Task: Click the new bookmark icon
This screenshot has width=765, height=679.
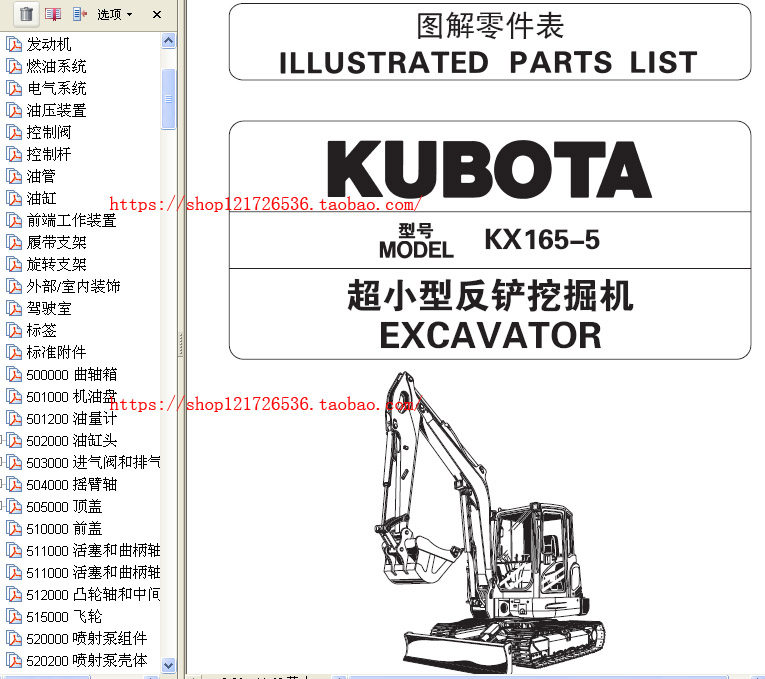Action: pyautogui.click(x=53, y=14)
